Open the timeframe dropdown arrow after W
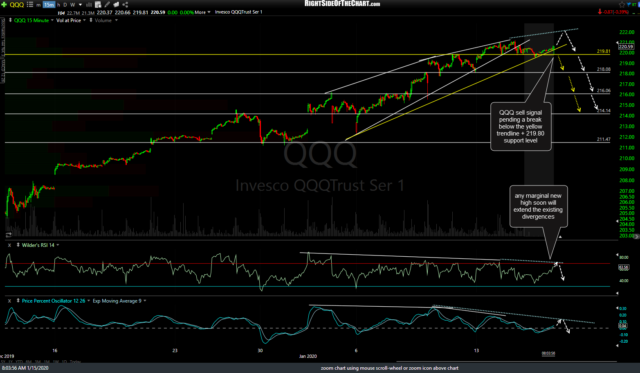 (80, 4)
